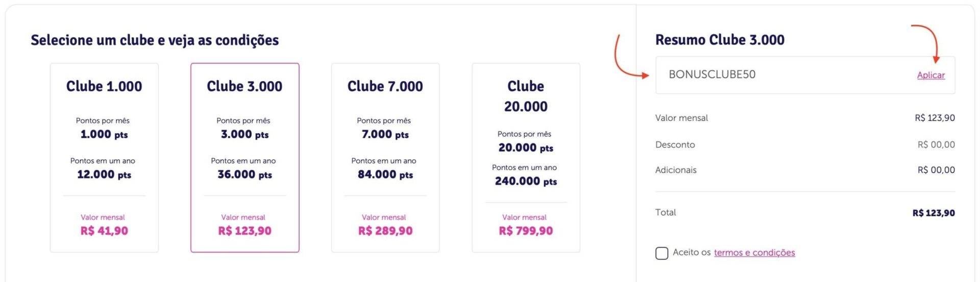This screenshot has height=282, width=980.
Task: Choose the Clube 7.000 plan card
Action: pos(385,158)
